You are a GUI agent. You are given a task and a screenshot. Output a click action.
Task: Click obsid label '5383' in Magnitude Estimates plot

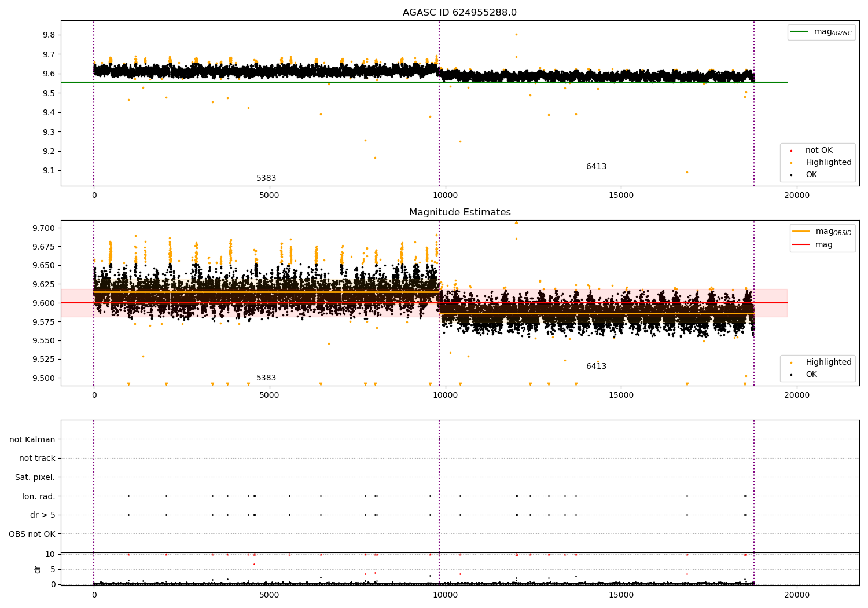pos(266,378)
